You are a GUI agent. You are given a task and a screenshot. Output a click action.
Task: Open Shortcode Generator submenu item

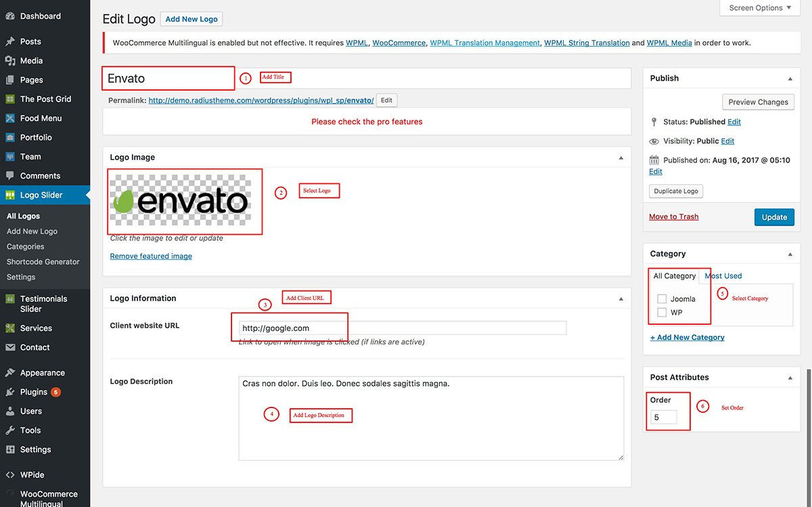pos(43,262)
